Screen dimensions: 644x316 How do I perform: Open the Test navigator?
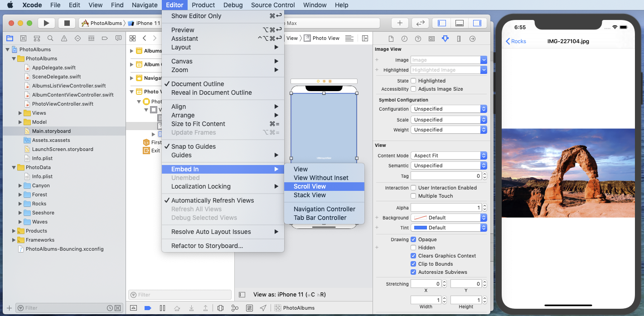coord(77,39)
